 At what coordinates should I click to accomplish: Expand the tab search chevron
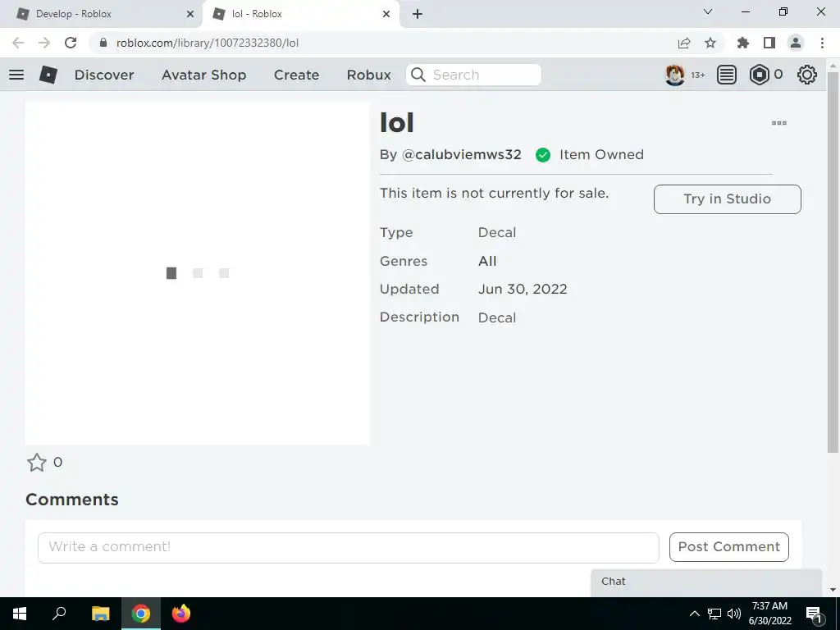(708, 11)
